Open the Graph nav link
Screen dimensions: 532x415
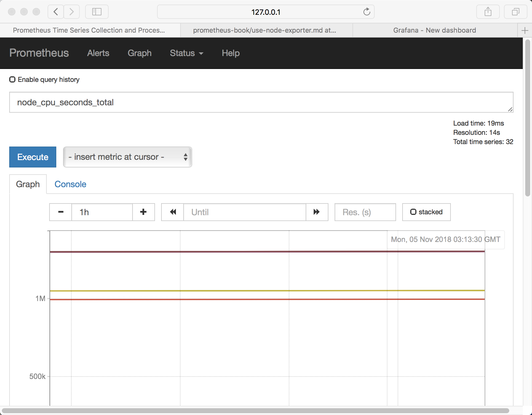140,53
